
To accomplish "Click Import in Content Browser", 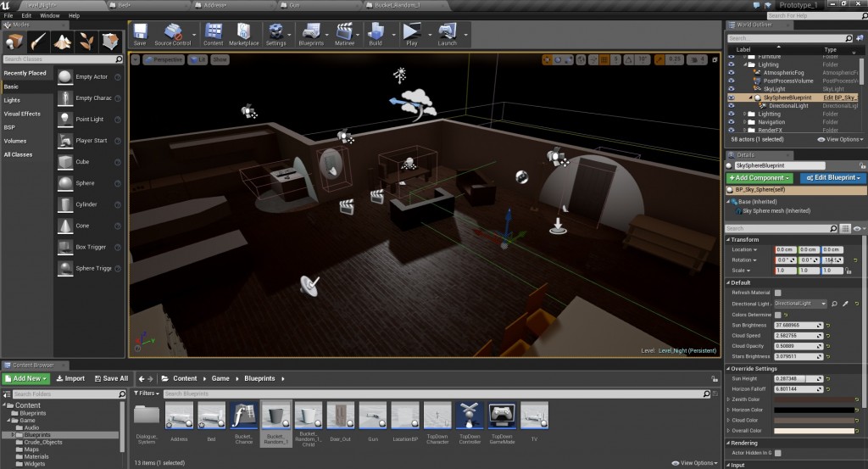I will 70,379.
